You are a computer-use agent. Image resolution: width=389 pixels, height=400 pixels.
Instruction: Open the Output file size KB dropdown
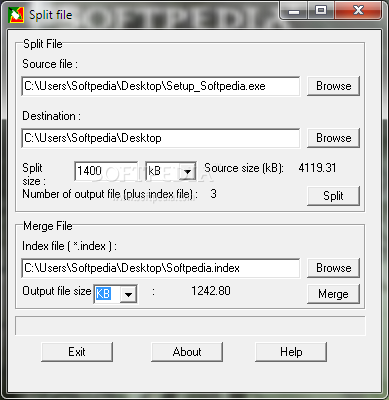(x=128, y=294)
